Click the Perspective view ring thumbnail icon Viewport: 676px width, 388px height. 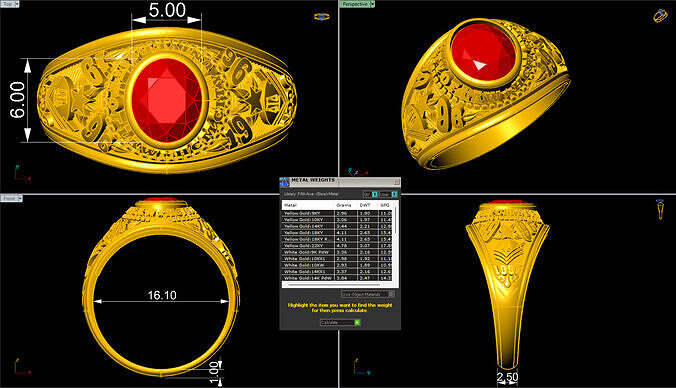point(660,16)
